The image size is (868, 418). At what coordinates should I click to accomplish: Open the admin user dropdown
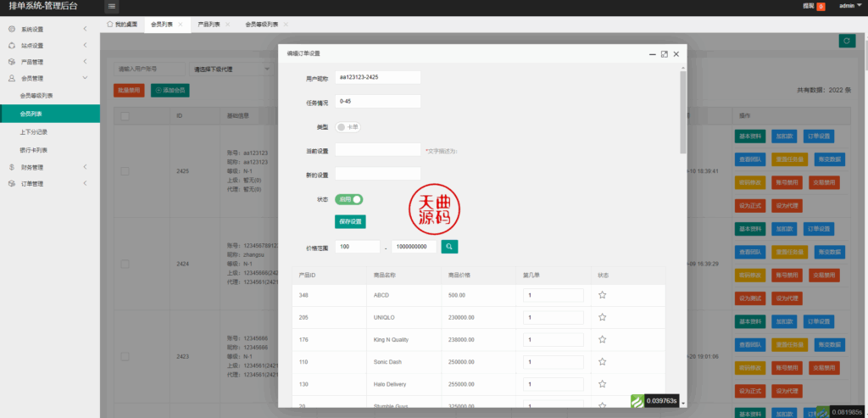(x=850, y=6)
